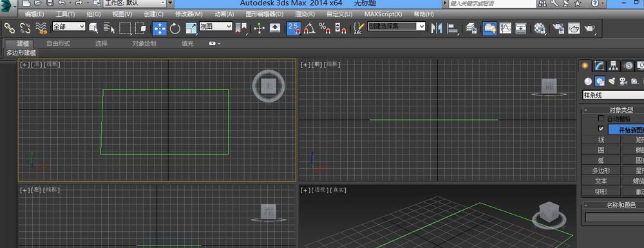Redo the action with the arrow icon
The height and width of the screenshot is (248, 644).
[79, 3]
